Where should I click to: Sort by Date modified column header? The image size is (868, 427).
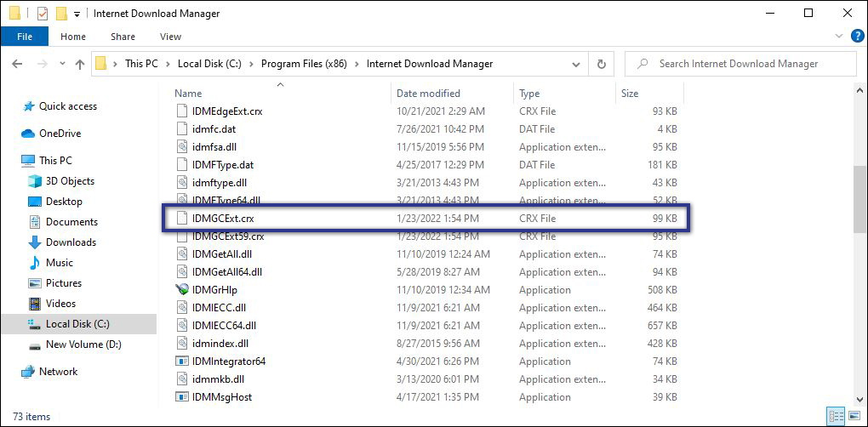click(x=428, y=94)
